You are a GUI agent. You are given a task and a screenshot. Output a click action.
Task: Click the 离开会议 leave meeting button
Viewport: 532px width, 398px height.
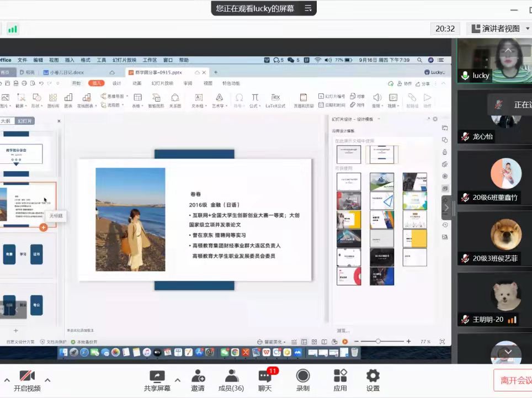[514, 380]
